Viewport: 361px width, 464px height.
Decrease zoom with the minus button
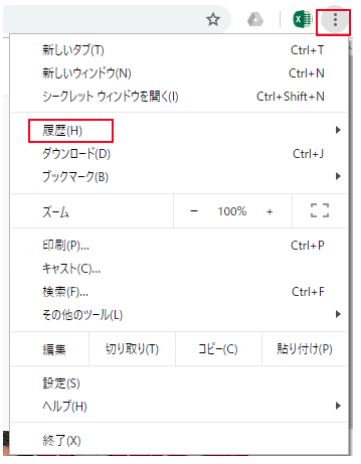pos(194,211)
